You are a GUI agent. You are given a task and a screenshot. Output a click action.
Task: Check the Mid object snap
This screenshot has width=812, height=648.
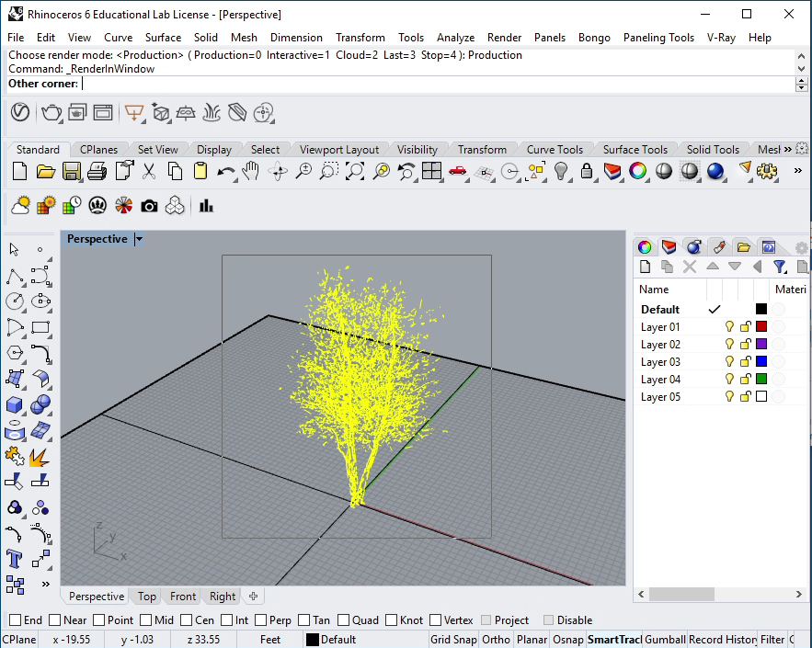point(146,620)
